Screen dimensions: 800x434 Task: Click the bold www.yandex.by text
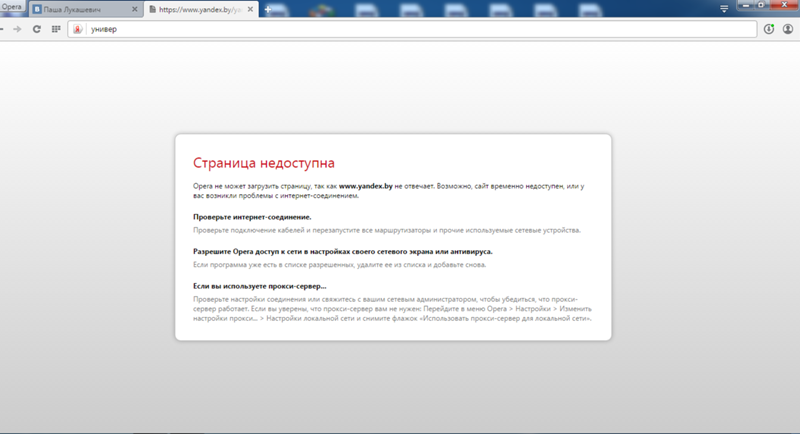tap(365, 186)
